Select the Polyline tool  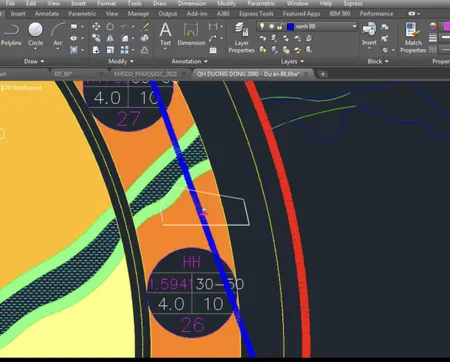click(x=11, y=35)
